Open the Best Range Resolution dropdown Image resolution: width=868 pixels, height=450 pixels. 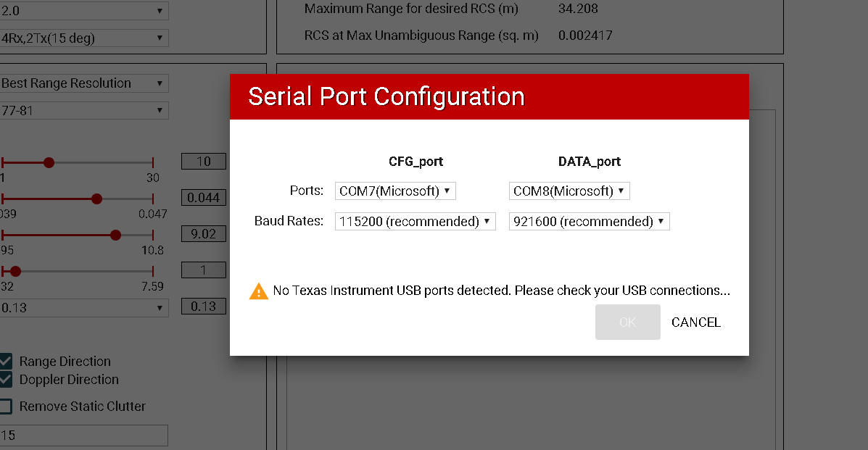(x=83, y=83)
